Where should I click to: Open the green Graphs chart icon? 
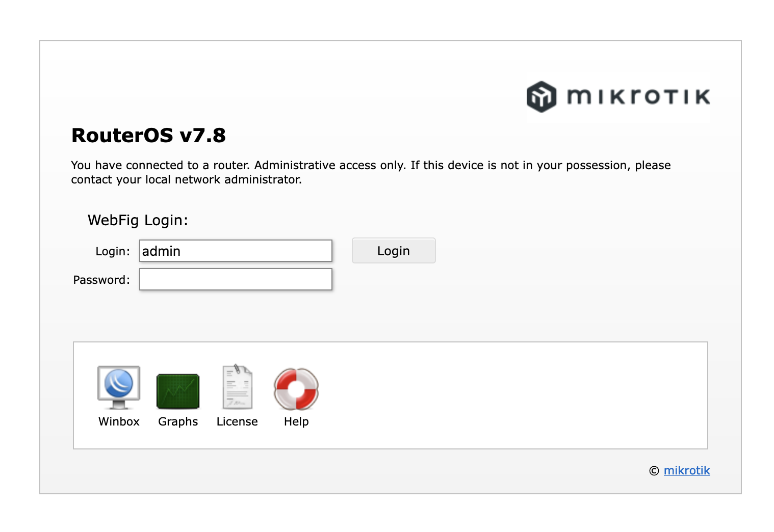click(178, 391)
